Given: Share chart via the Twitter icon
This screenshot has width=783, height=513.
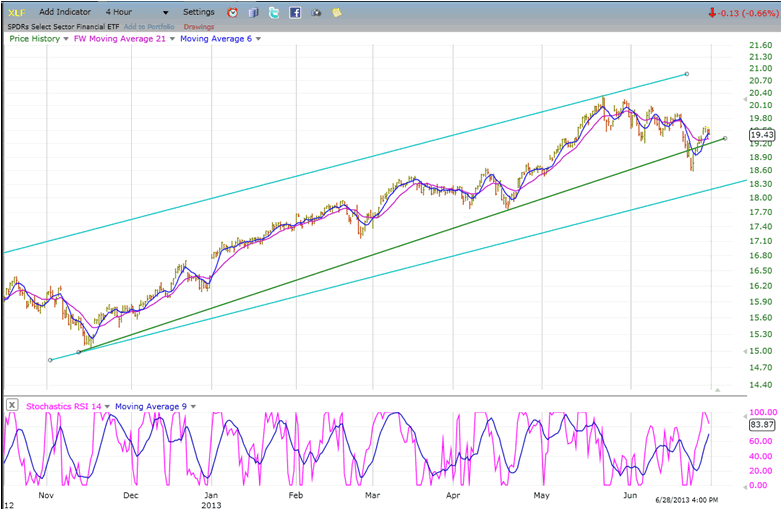Looking at the screenshot, I should coord(274,12).
